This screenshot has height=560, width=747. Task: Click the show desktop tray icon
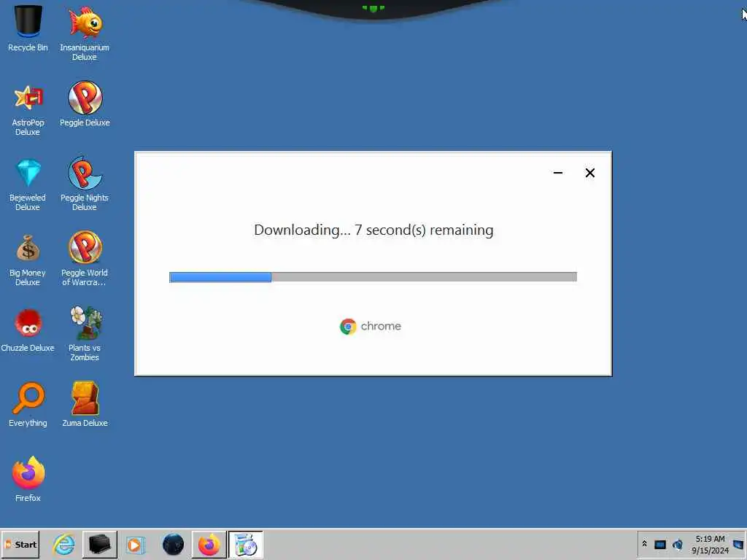pos(738,544)
